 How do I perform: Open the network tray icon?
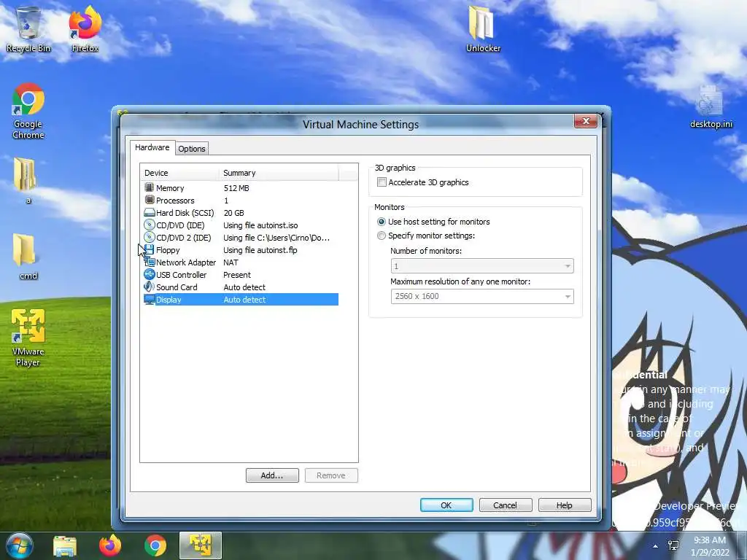coord(673,545)
